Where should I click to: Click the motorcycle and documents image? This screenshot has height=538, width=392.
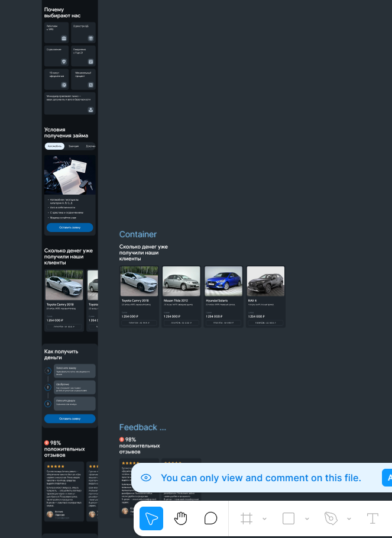click(x=70, y=175)
